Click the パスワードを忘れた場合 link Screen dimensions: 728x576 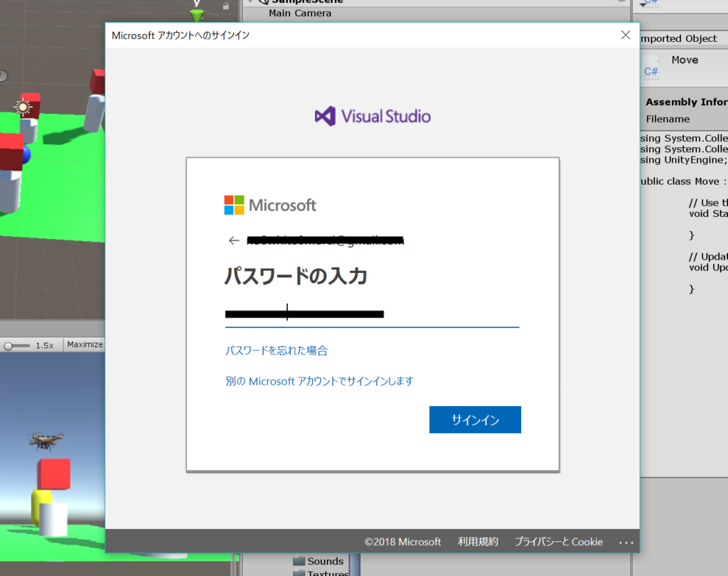(277, 351)
